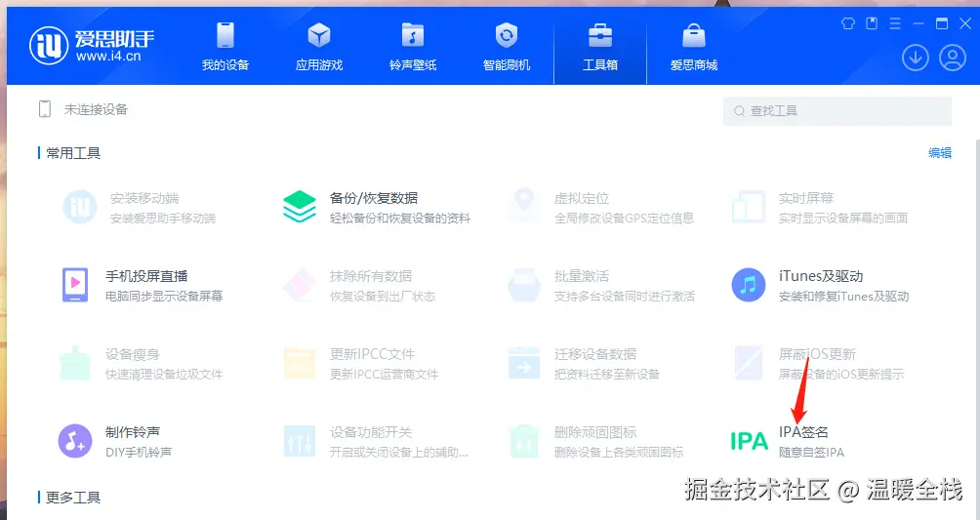Click the phone icon beside 未连接设备
Viewport: 980px width, 520px height.
(44, 109)
